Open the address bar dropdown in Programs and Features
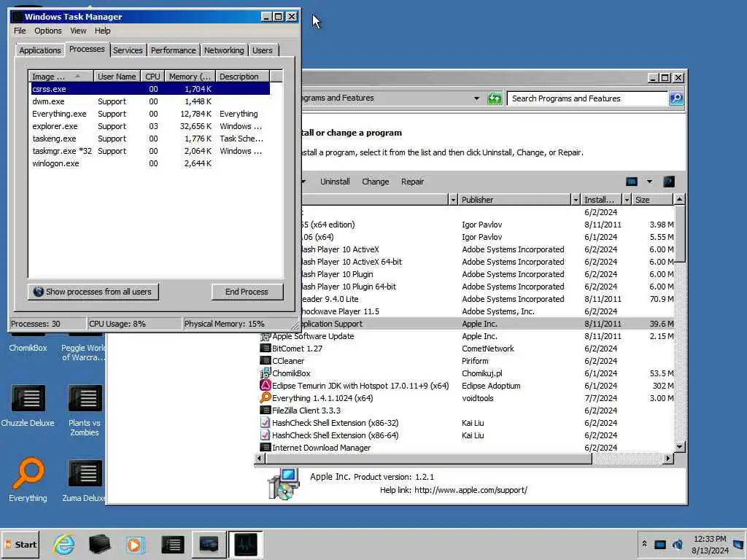This screenshot has width=747, height=560. 476,98
